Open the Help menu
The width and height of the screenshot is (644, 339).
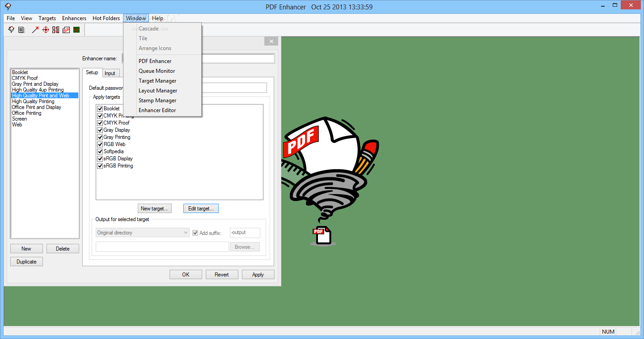coord(157,18)
